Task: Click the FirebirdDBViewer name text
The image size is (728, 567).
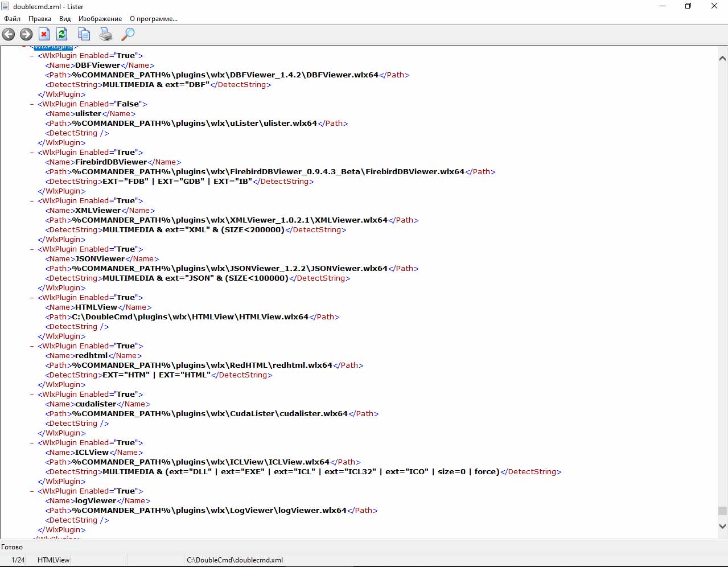Action: (x=111, y=162)
